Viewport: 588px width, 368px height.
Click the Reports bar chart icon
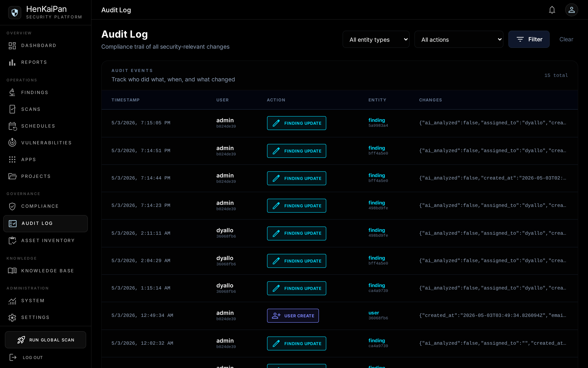click(x=12, y=63)
